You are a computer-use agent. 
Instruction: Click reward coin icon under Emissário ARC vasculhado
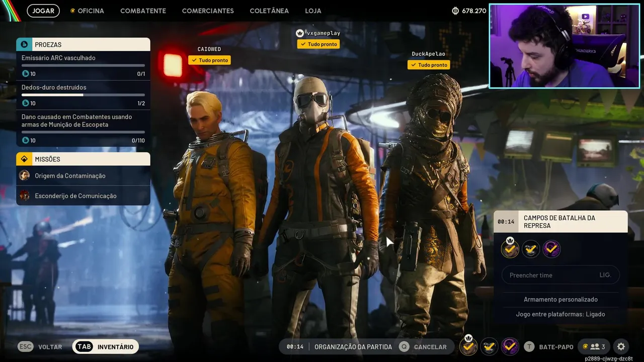tap(26, 74)
